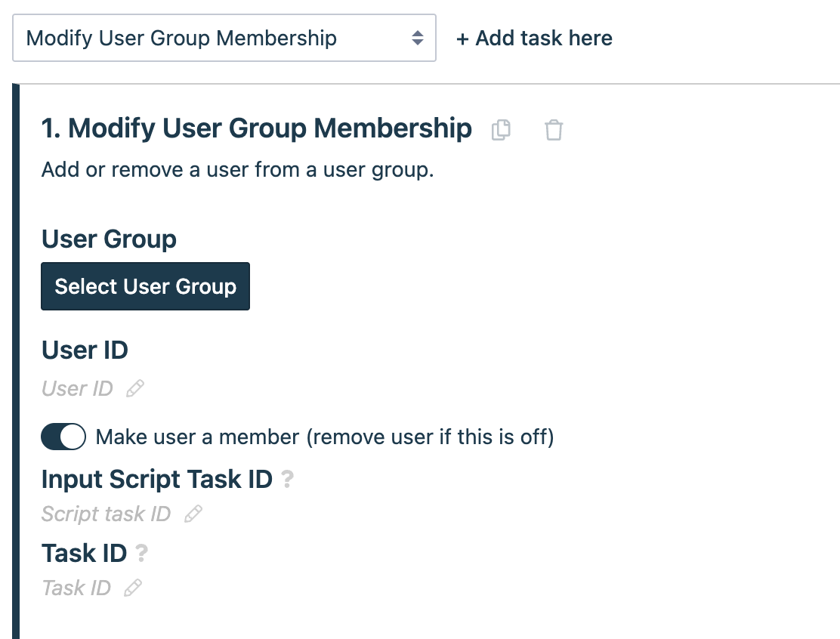Edit Task ID with pencil icon
The width and height of the screenshot is (840, 639).
[133, 588]
